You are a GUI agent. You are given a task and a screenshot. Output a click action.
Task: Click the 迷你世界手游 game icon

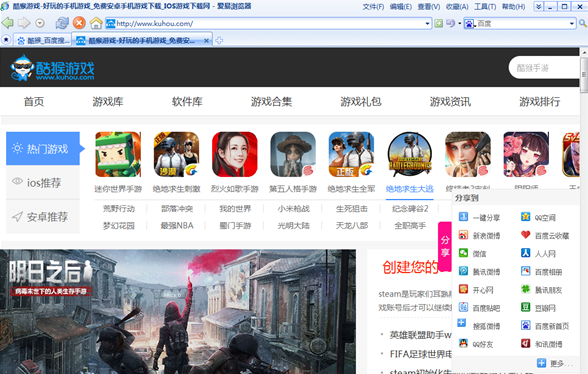pos(118,154)
